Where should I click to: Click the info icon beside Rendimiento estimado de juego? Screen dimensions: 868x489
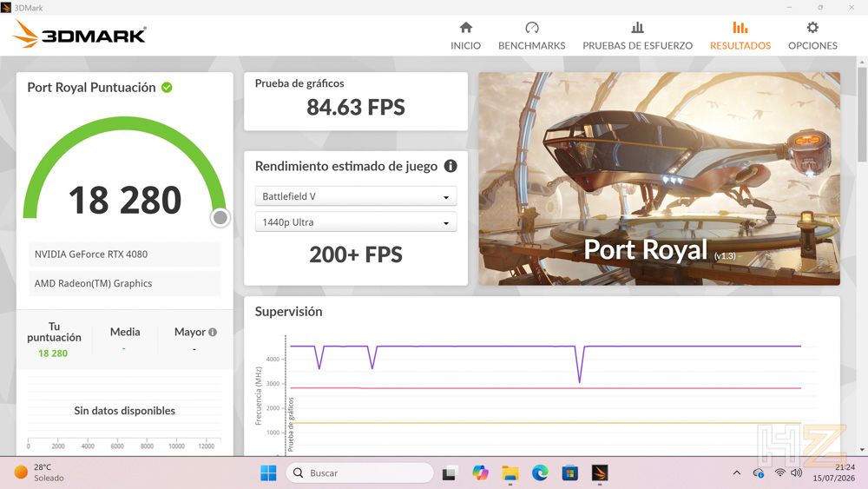pos(450,166)
